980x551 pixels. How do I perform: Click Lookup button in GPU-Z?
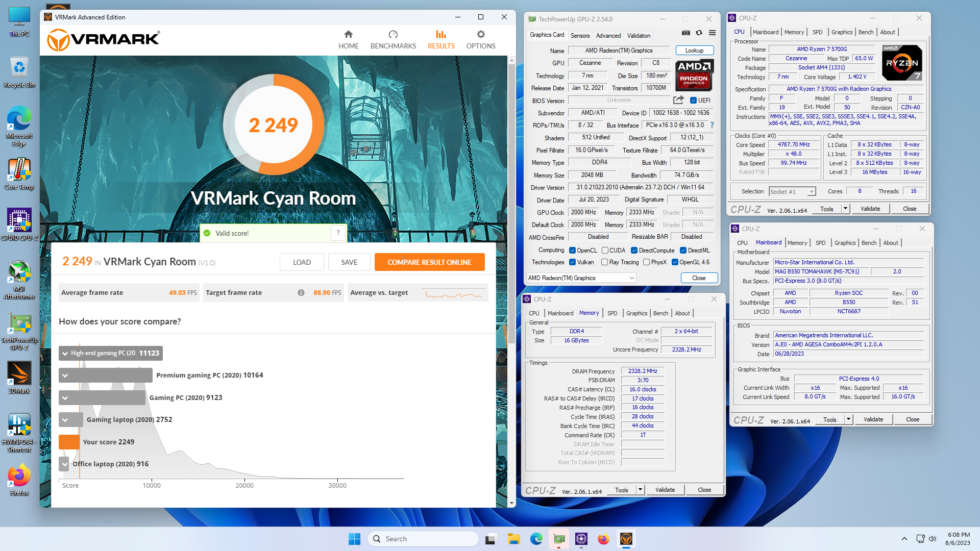pos(694,51)
